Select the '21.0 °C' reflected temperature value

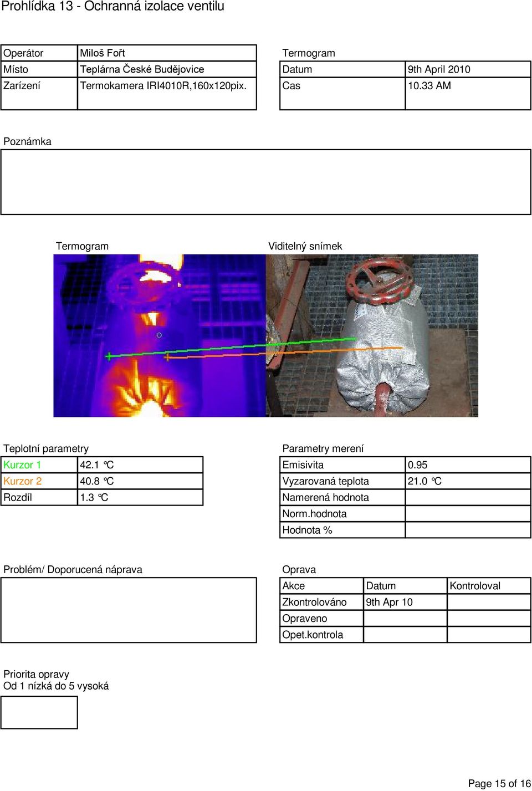click(x=424, y=481)
